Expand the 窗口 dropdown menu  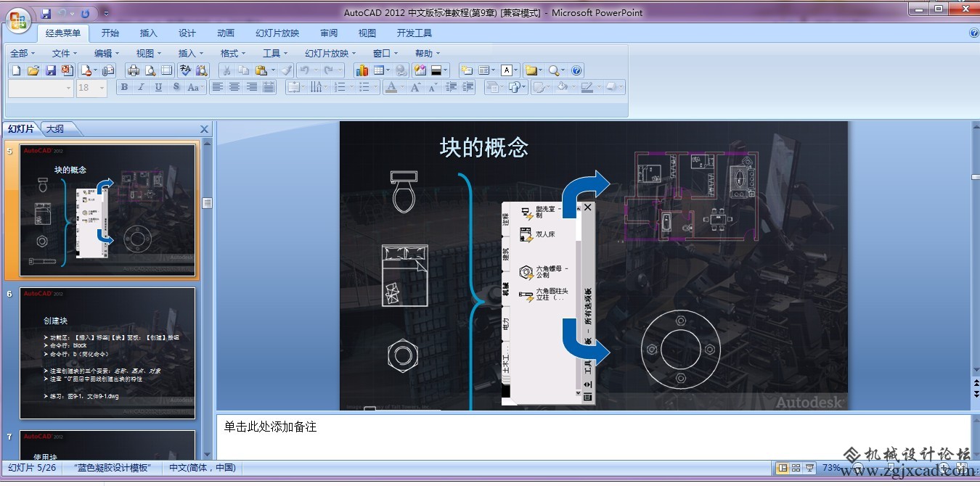(386, 53)
